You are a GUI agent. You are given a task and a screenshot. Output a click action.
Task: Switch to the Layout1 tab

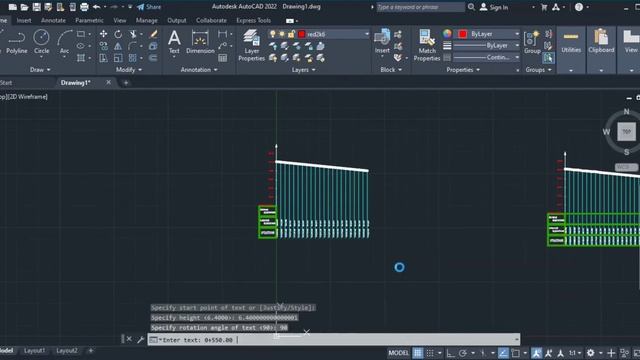(35, 351)
